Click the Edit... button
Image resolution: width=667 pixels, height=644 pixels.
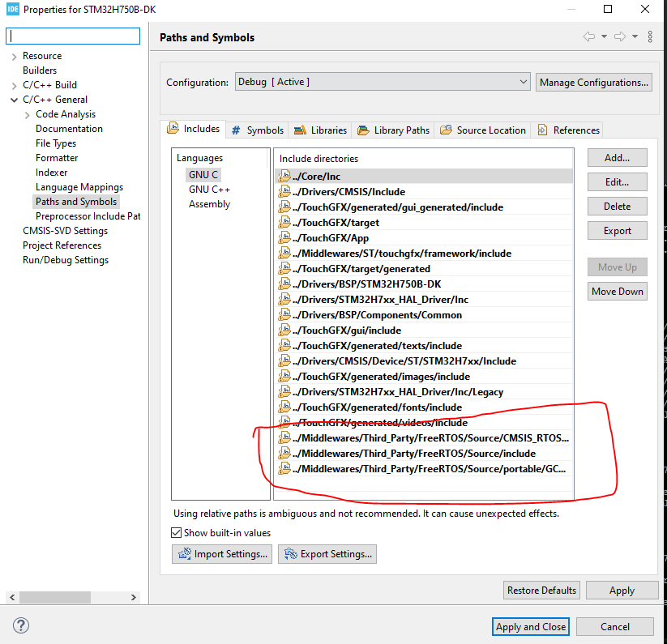(618, 182)
